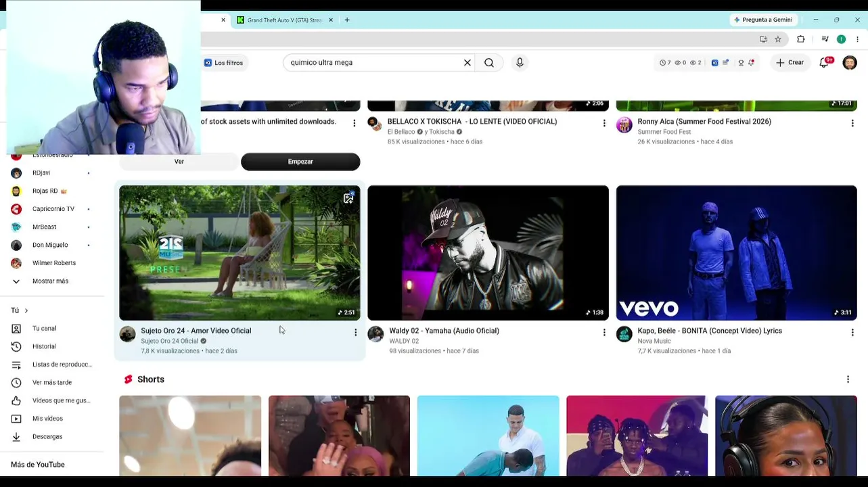
Task: Open Don Miguelo subscription in sidebar
Action: tap(51, 245)
